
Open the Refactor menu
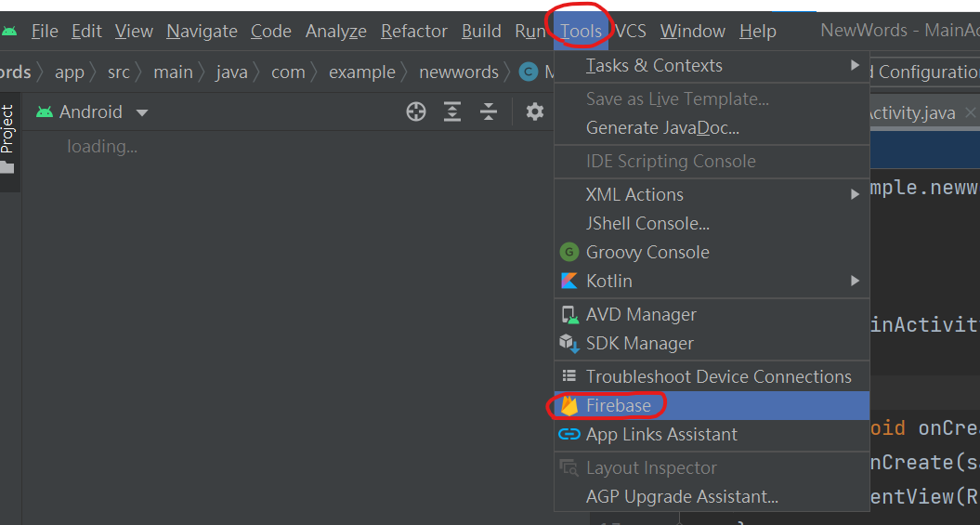[x=413, y=31]
